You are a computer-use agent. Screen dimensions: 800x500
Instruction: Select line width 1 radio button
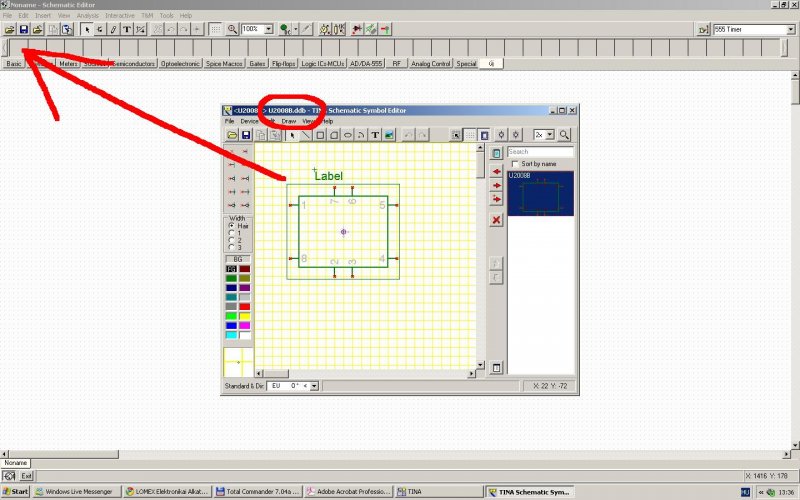click(232, 233)
